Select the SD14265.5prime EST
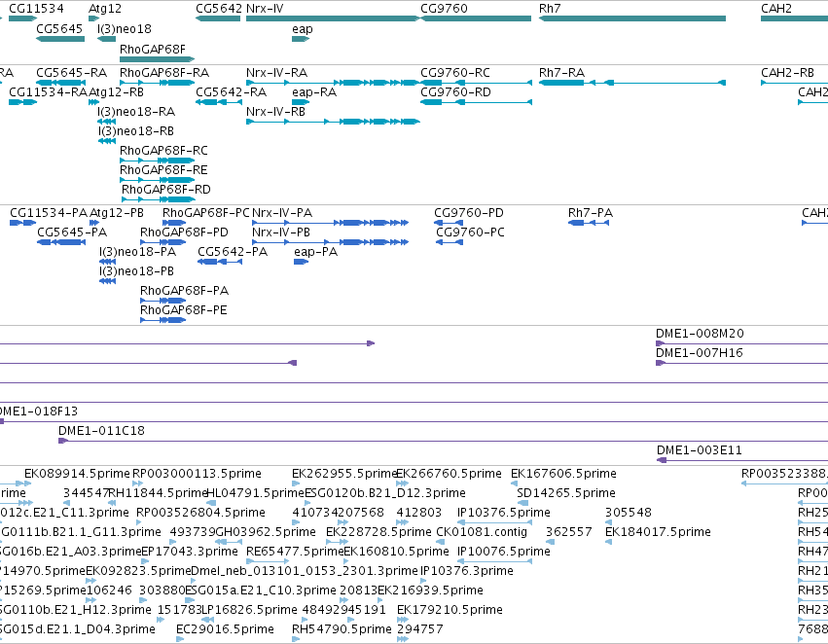The height and width of the screenshot is (644, 828). pos(522,503)
